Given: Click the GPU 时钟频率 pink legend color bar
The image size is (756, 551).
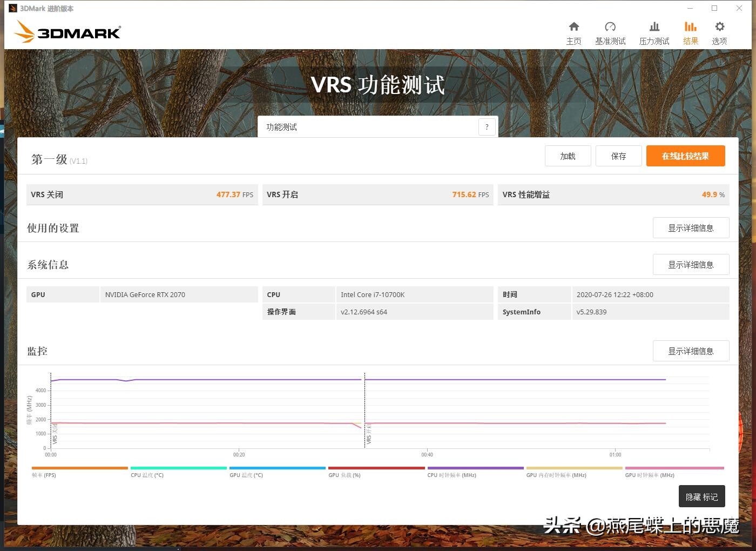Looking at the screenshot, I should tap(674, 468).
